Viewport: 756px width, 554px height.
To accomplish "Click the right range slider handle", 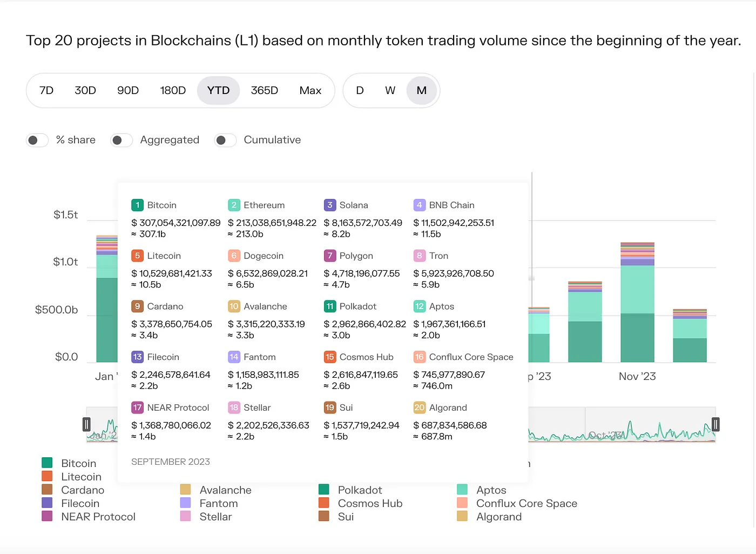I will (715, 424).
